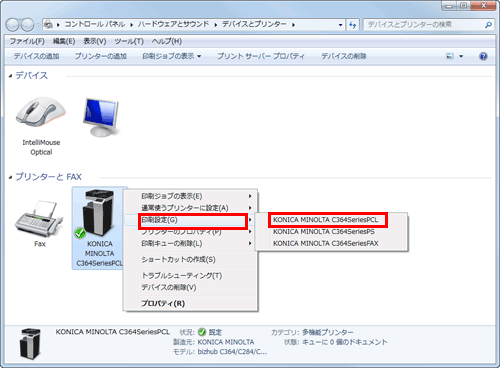The width and height of the screenshot is (500, 368).
Task: Choose トラブルシューティング(T) in context menu
Action: pos(191,275)
